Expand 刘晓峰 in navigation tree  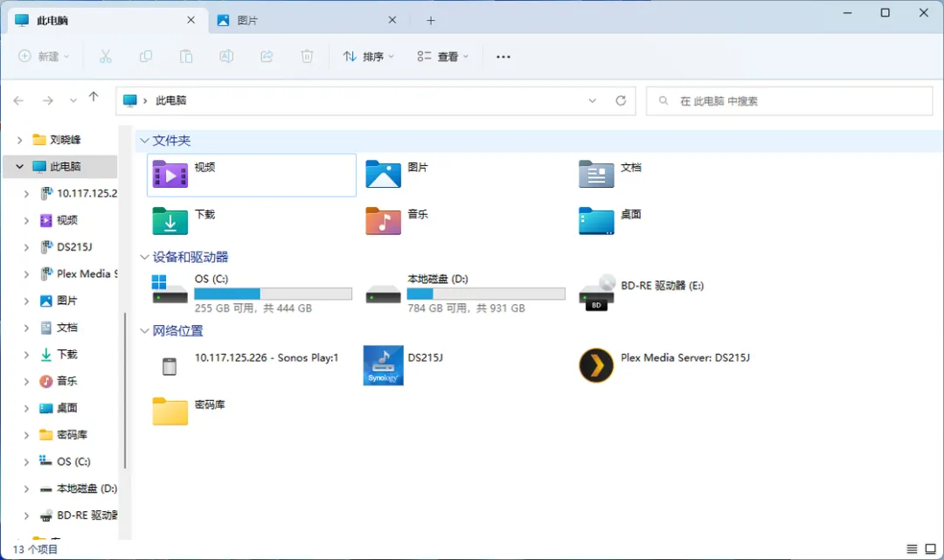coord(19,140)
